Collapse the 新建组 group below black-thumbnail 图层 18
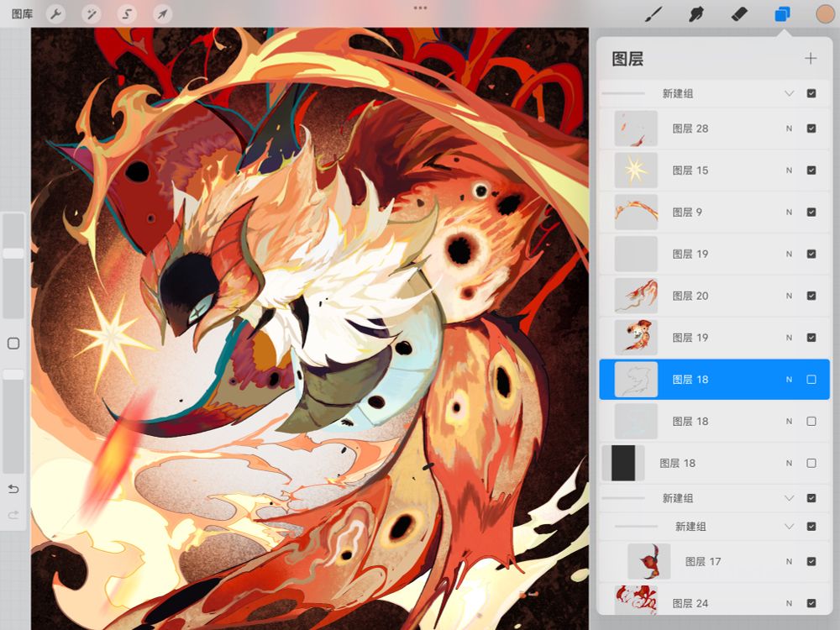 click(x=789, y=498)
